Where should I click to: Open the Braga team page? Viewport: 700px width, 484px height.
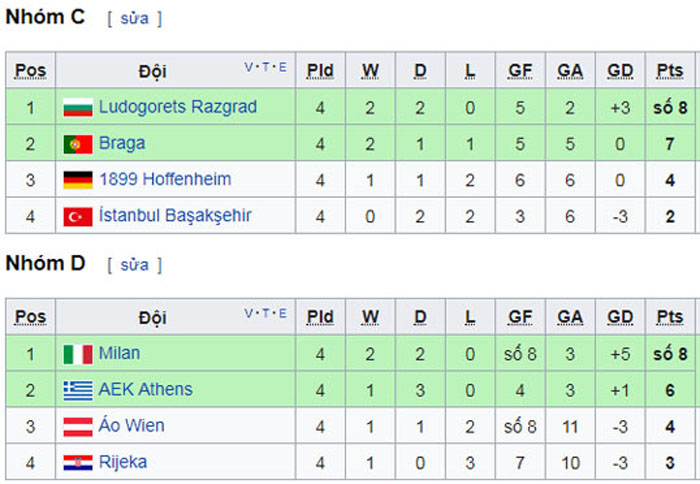(x=122, y=144)
